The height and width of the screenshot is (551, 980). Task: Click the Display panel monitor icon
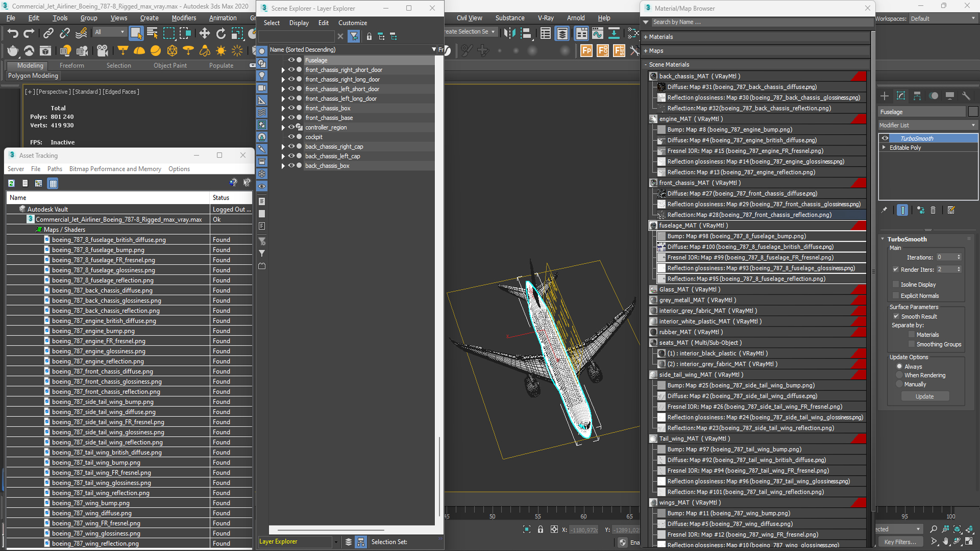950,96
